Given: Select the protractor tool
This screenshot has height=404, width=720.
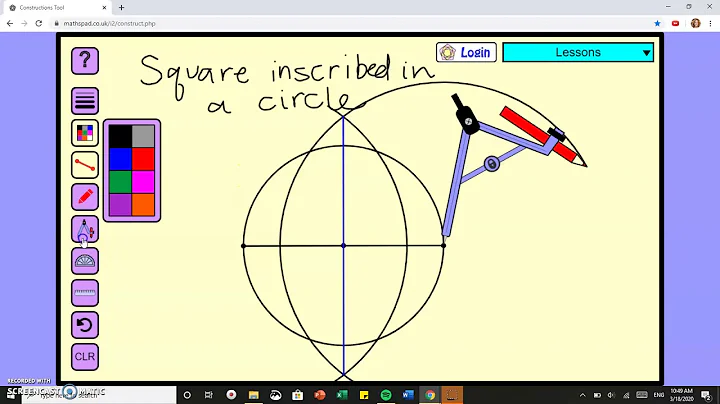Looking at the screenshot, I should point(85,261).
